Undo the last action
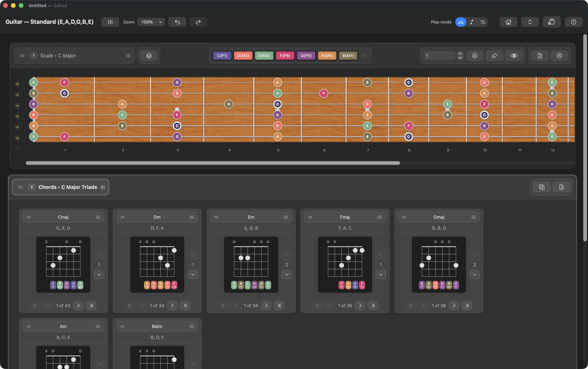Viewport: 588px width, 369px height. pos(177,22)
